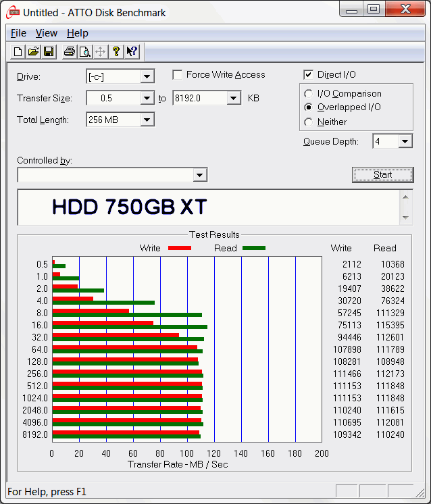Click the read value 110240
Screen dimensions: 431x504
tap(390, 434)
